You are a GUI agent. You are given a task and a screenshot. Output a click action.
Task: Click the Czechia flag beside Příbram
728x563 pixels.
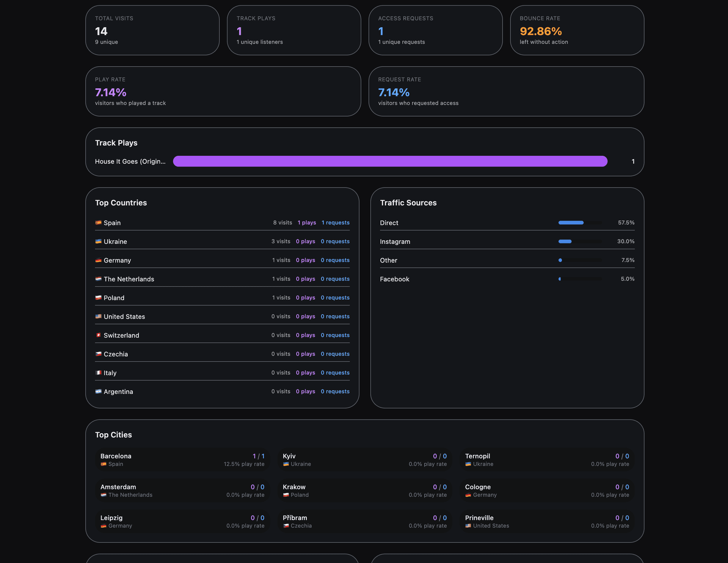(286, 526)
